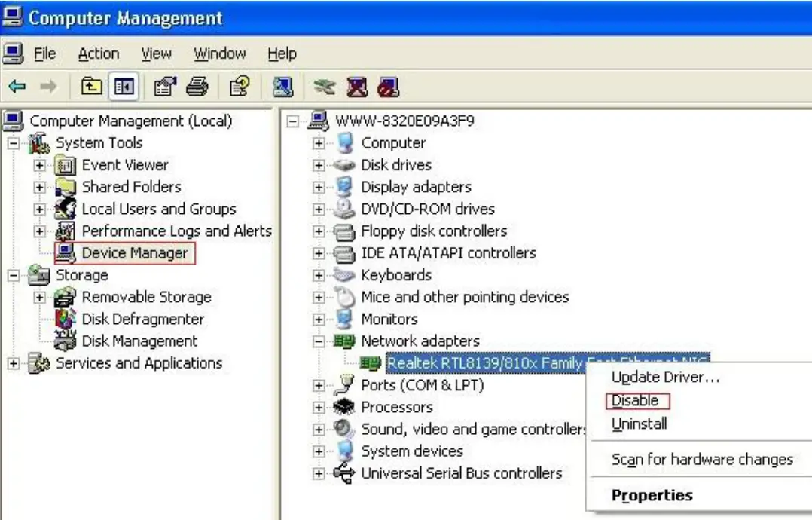Click the Scan for hardware changes toolbar icon
The image size is (812, 520).
(282, 87)
